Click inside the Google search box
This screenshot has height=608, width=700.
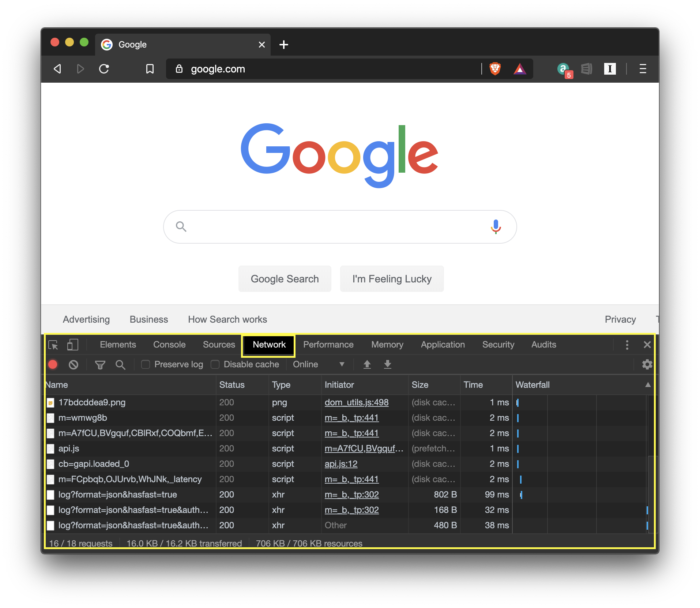click(336, 227)
